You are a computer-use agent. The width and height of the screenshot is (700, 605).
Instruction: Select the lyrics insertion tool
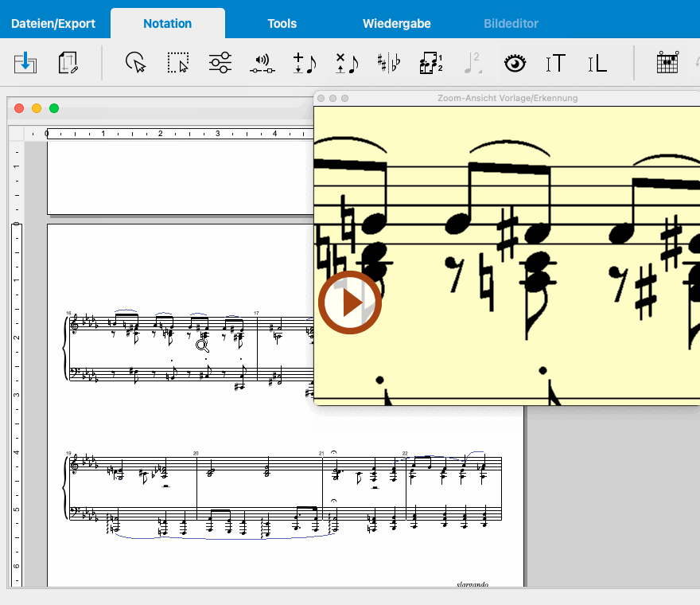pyautogui.click(x=597, y=63)
